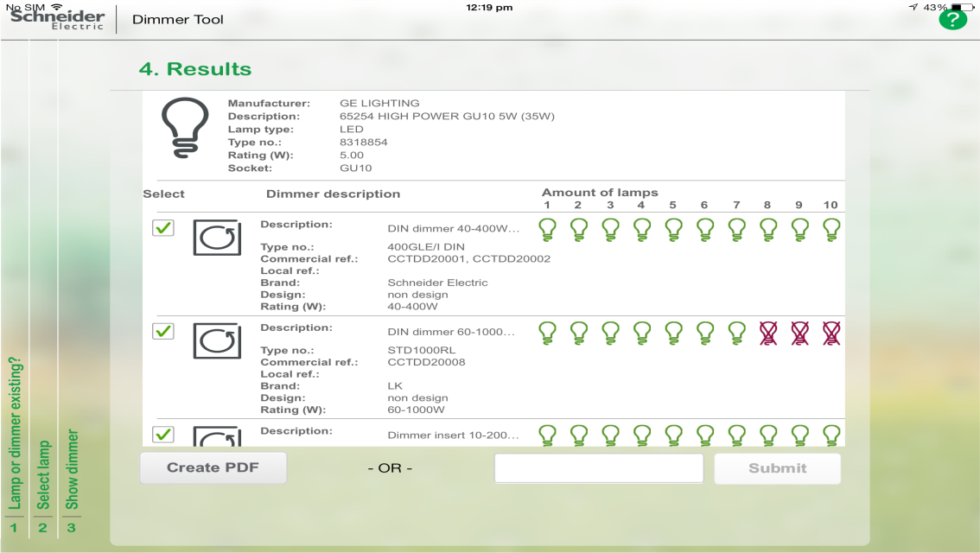Select 3-lamp bulb for DIN dimmer 40-400W

tap(611, 229)
